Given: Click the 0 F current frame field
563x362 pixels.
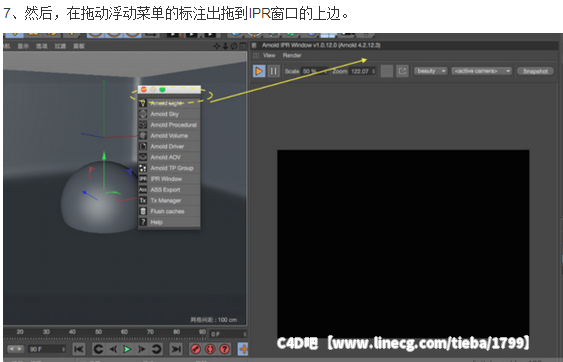Looking at the screenshot, I should click(x=228, y=334).
